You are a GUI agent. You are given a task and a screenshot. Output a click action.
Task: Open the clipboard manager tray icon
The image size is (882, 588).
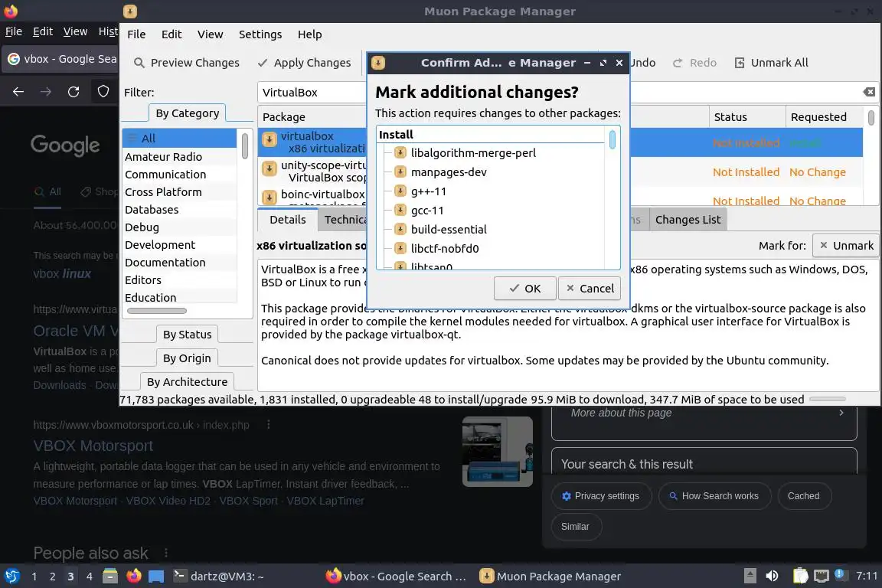(x=800, y=576)
